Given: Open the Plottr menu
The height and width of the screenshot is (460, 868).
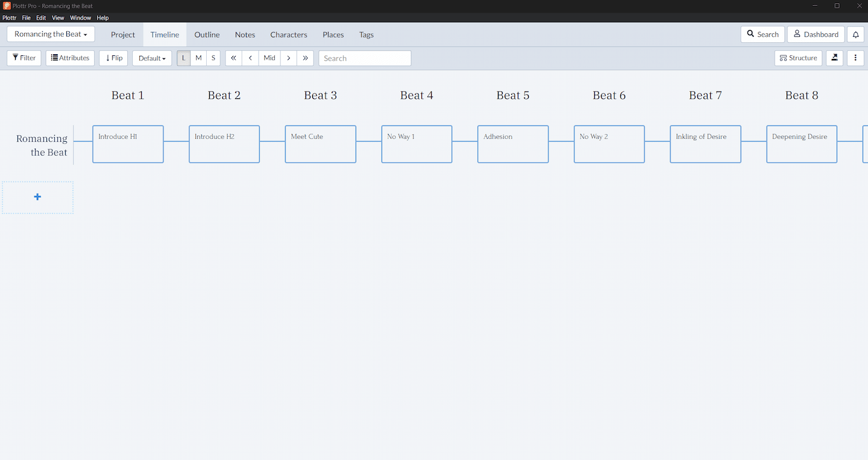Looking at the screenshot, I should (9, 18).
